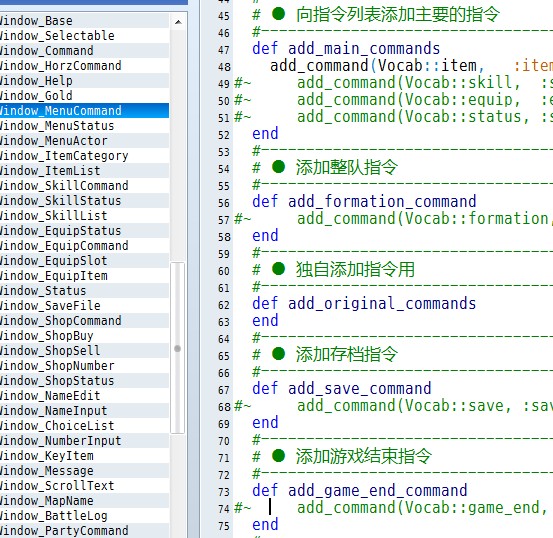553x538 pixels.
Task: Click comment 向指令列表添加主要的指令
Action: [398, 14]
